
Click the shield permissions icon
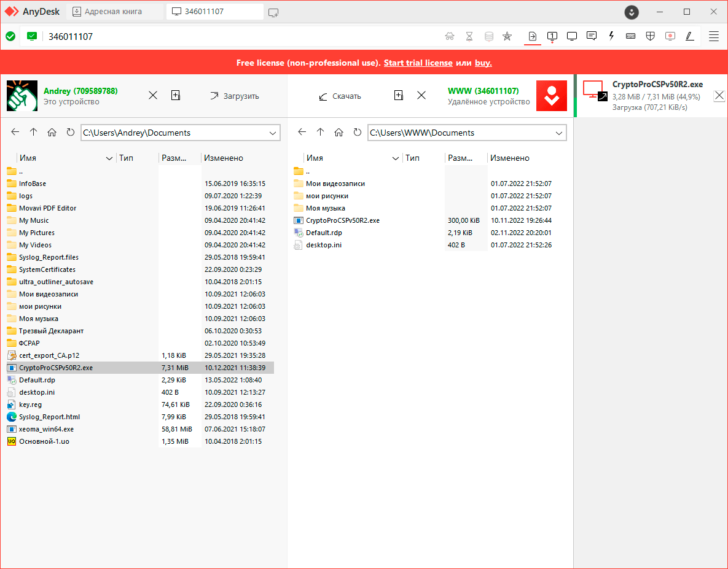coord(650,36)
